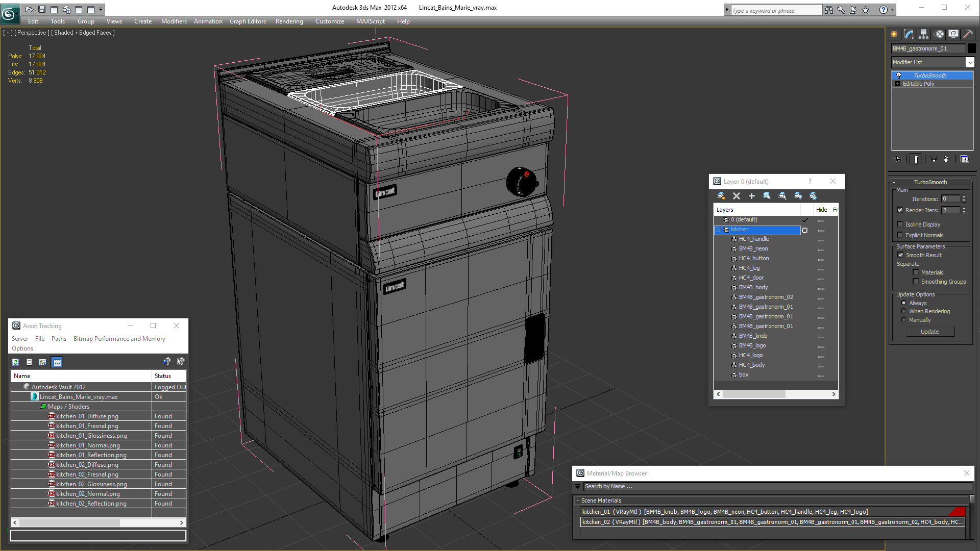Click Create New Layer icon in Layer dialog

coord(721,196)
